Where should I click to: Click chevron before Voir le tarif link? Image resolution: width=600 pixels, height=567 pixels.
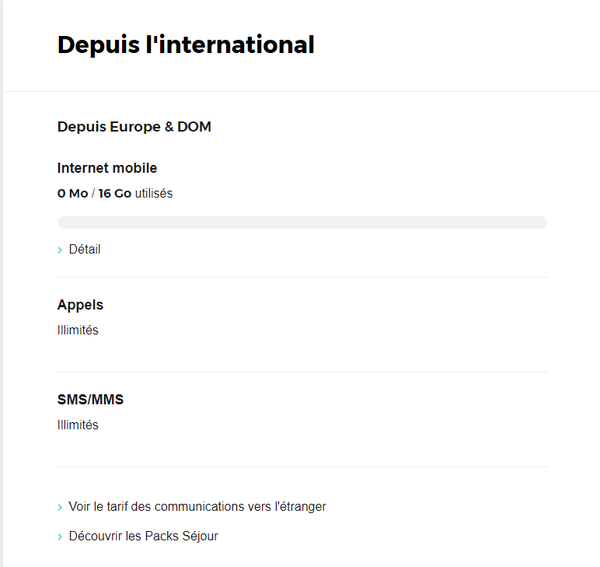coord(61,507)
